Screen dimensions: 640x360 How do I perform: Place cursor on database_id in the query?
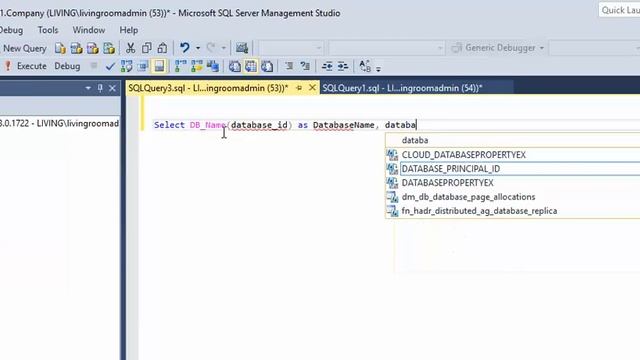(x=259, y=125)
